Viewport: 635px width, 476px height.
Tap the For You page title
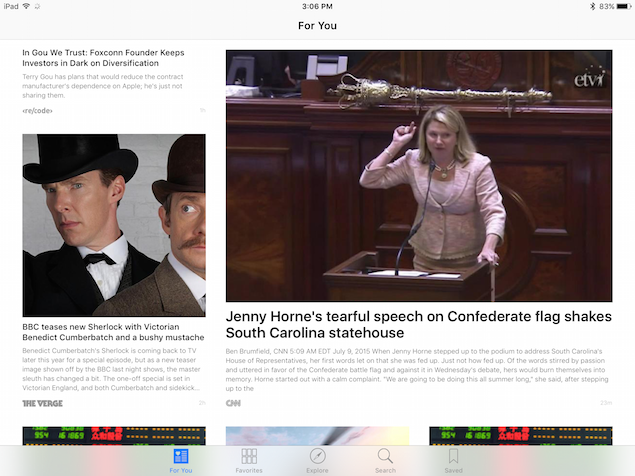[x=318, y=26]
